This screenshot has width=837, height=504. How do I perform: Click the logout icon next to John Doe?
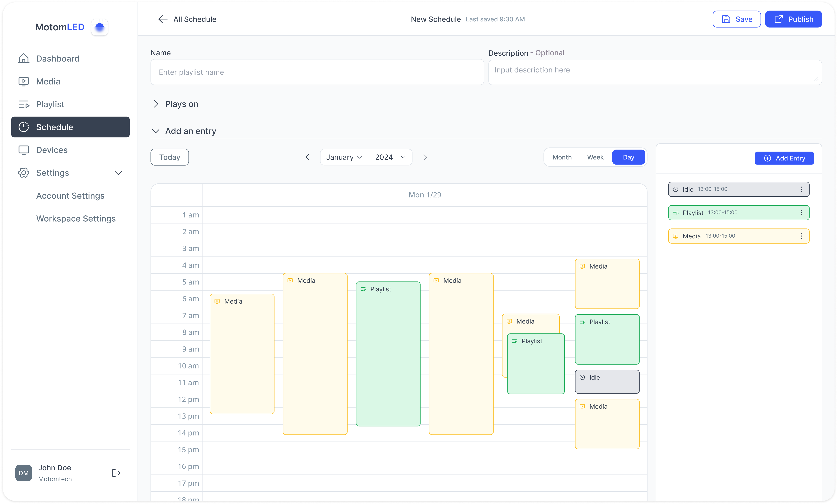116,473
